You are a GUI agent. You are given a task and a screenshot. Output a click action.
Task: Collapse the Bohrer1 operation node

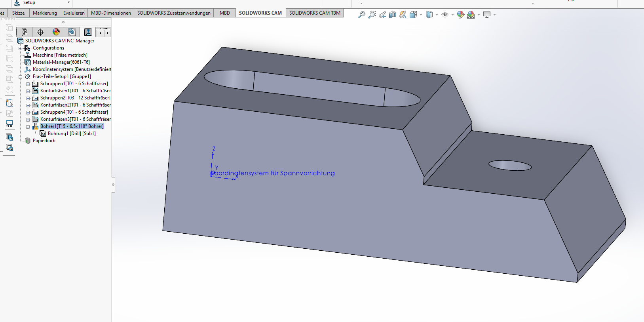coord(28,127)
